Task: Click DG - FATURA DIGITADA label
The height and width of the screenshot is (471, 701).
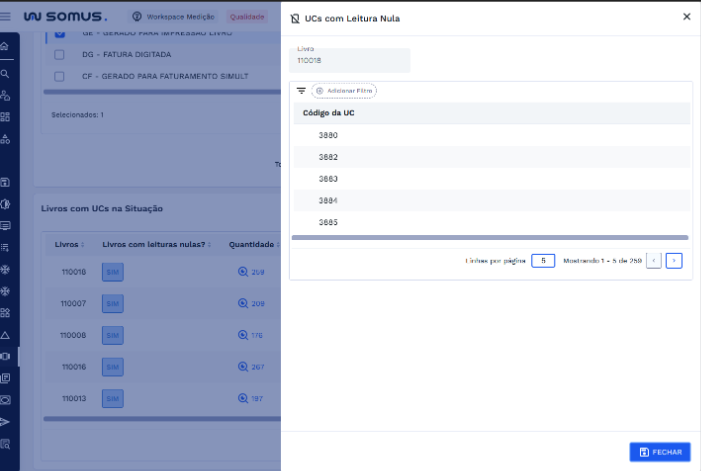Action: pos(127,55)
